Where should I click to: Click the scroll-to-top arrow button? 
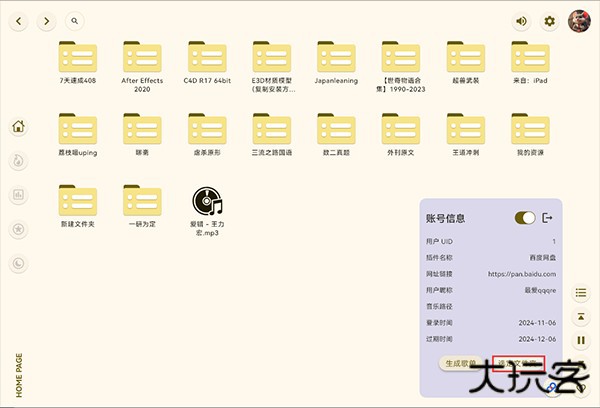580,317
